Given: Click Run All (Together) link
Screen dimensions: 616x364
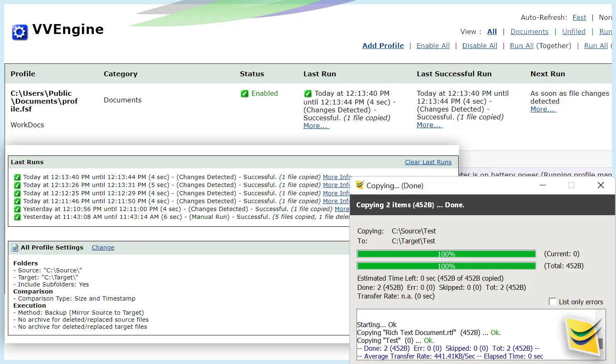Looking at the screenshot, I should click(x=522, y=46).
